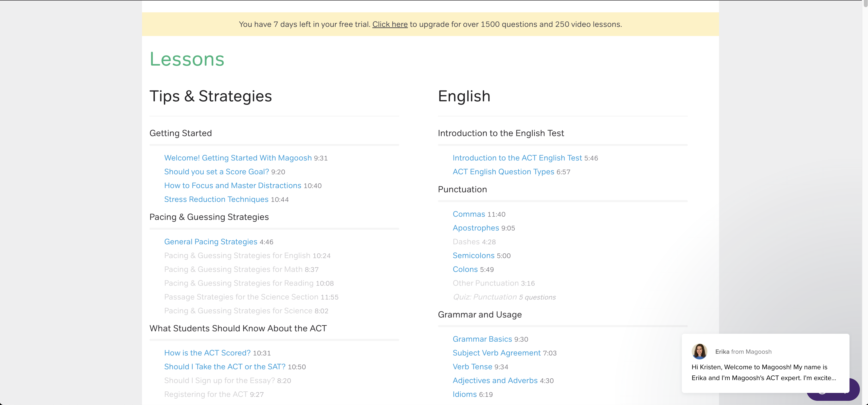
Task: Open Should you set a Score Goal lesson
Action: pos(216,172)
